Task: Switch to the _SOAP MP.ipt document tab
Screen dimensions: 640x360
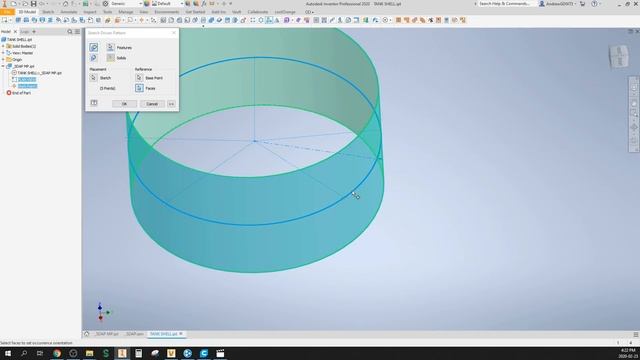Action: click(107, 334)
